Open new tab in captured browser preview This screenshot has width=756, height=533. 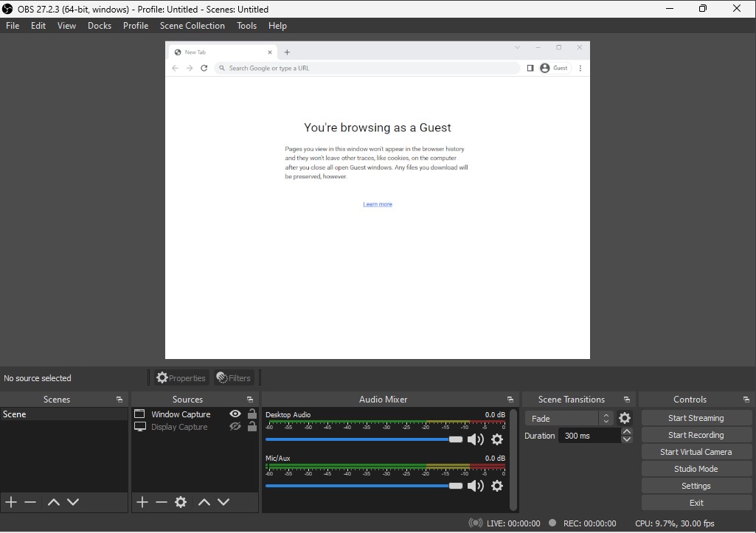287,52
